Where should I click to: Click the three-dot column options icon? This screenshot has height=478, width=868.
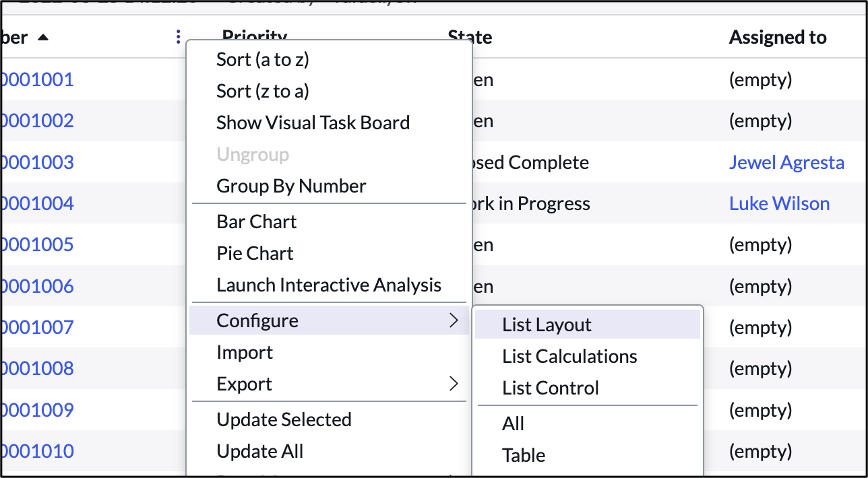178,38
